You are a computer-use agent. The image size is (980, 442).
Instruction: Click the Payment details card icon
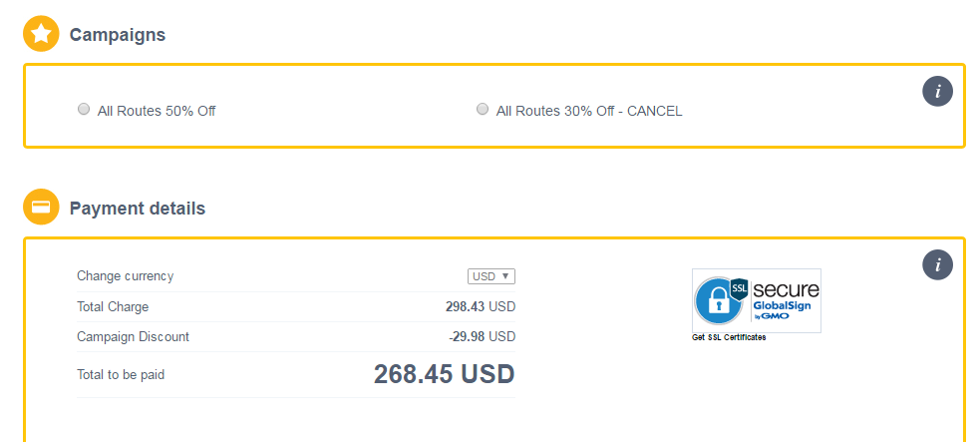pyautogui.click(x=41, y=208)
